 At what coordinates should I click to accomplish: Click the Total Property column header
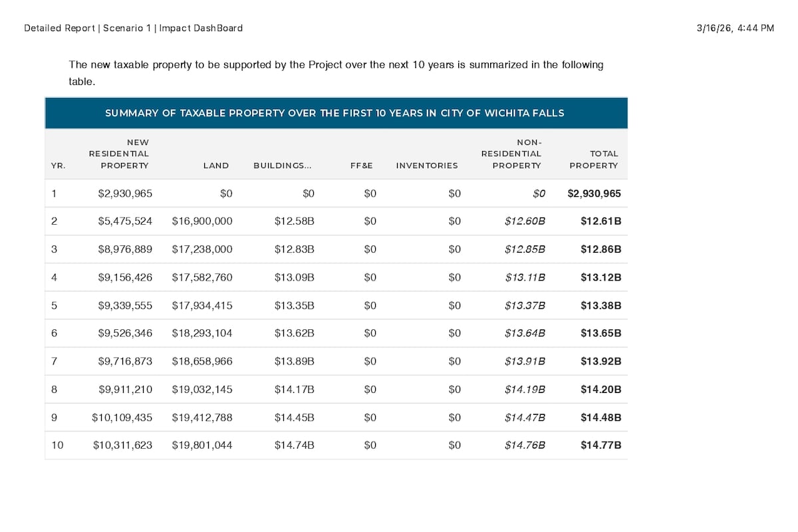click(x=594, y=160)
